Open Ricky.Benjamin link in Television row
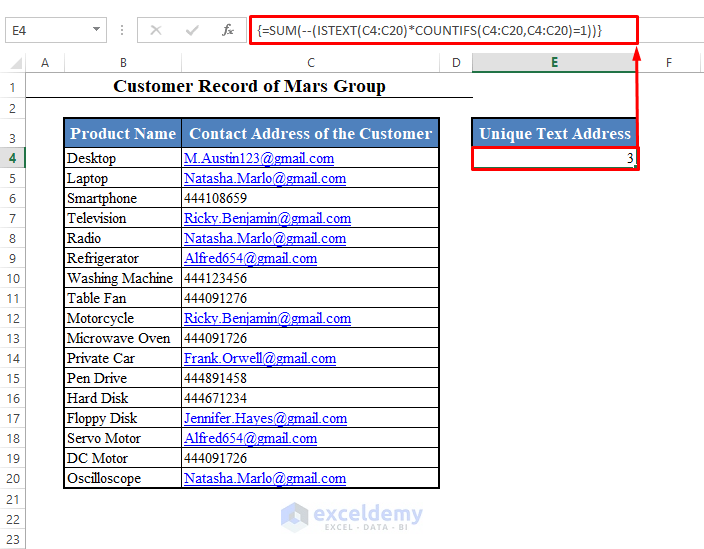The image size is (704, 549). pyautogui.click(x=267, y=218)
